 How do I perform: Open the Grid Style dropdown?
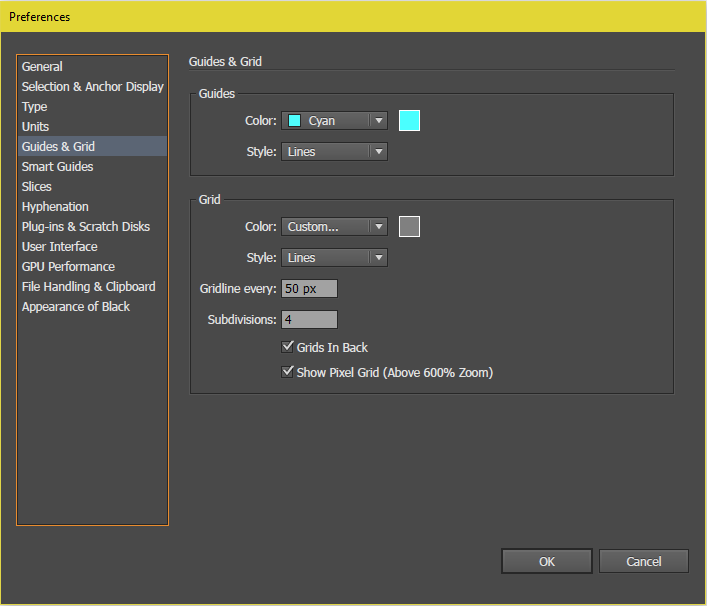coord(334,258)
